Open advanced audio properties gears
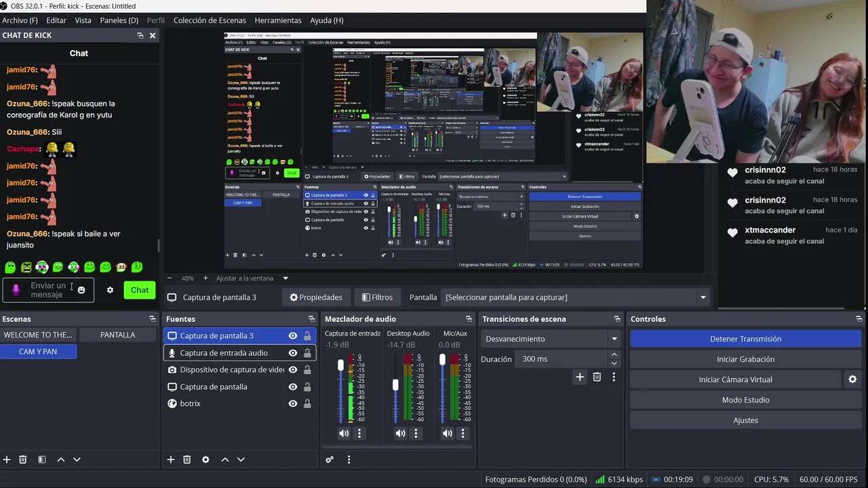Viewport: 868px width, 488px height. pos(330,460)
